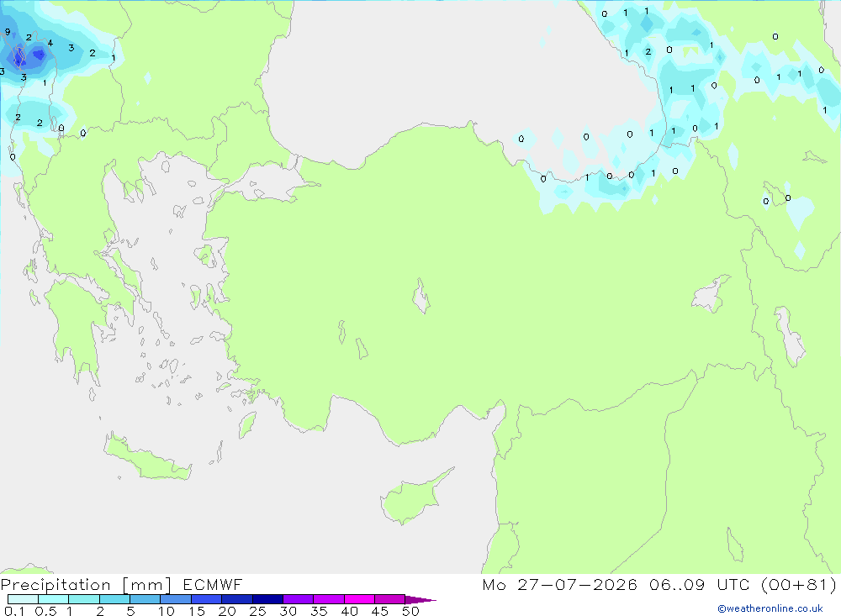841x616 pixels.
Task: Click the 30–35 mm purple legend swatch
Action: click(299, 599)
